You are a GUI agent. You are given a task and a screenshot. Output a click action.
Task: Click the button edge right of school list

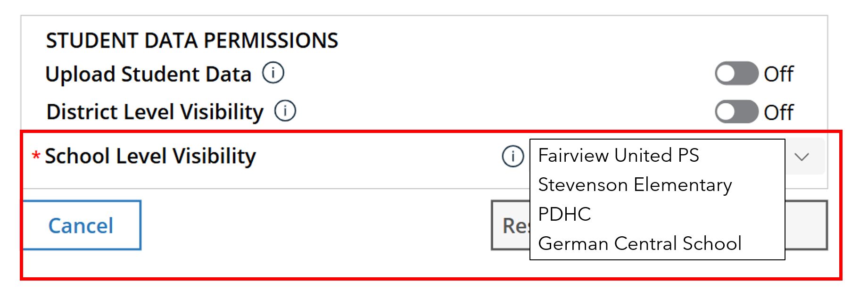tap(806, 225)
